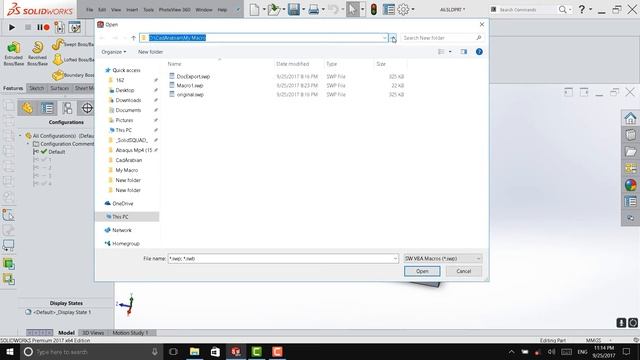Open the File menu
Screen dimensions: 640x360
click(x=89, y=9)
